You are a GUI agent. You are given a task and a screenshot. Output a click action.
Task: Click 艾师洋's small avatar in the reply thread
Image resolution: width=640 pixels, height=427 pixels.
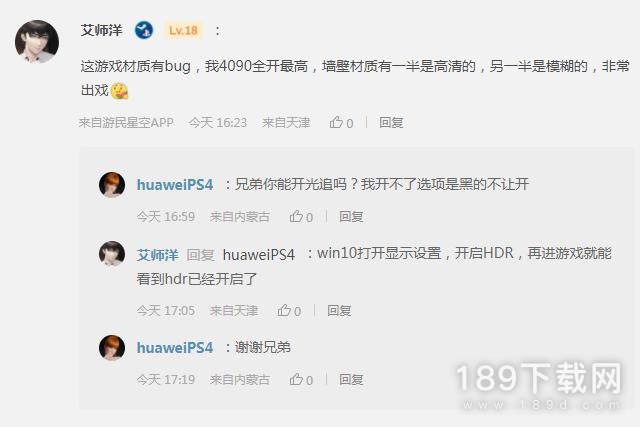(x=112, y=254)
